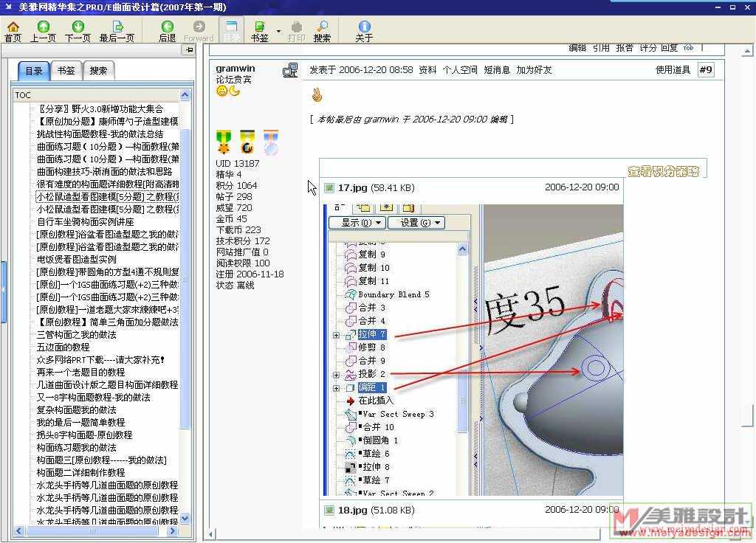Toggle the side panel pin button

tap(190, 49)
